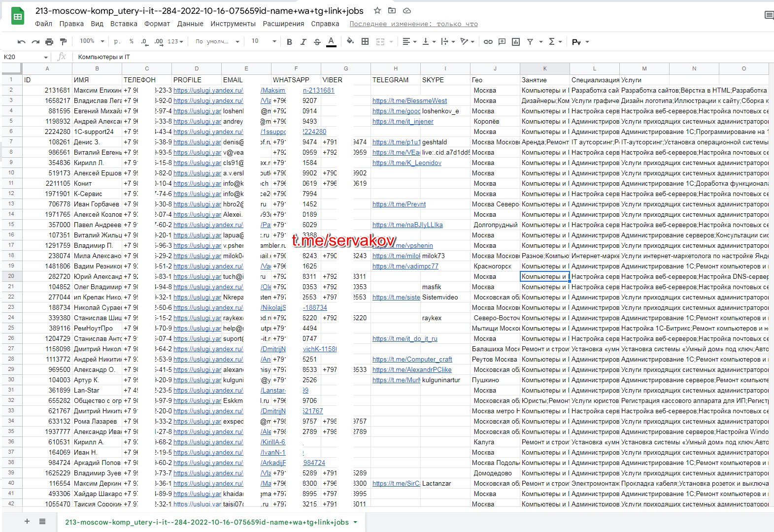Viewport: 774px width, 532px height.
Task: Open the Данные menu
Action: click(190, 24)
